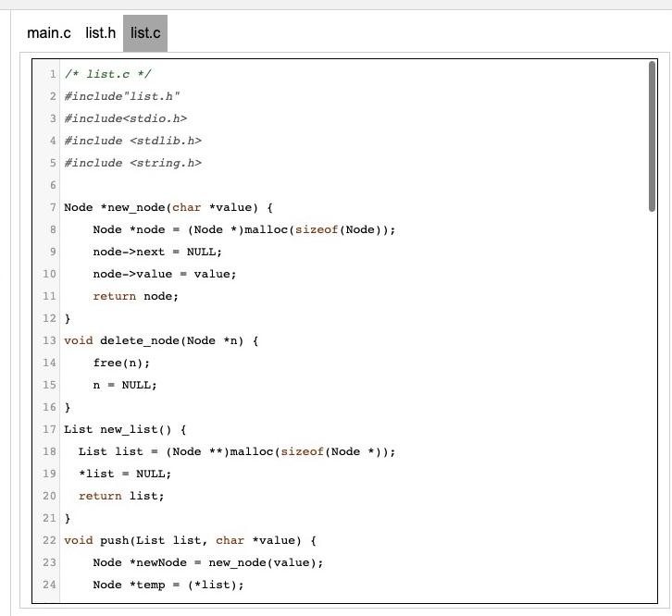Click 'return node;' on line 11
The image size is (672, 616).
(135, 296)
